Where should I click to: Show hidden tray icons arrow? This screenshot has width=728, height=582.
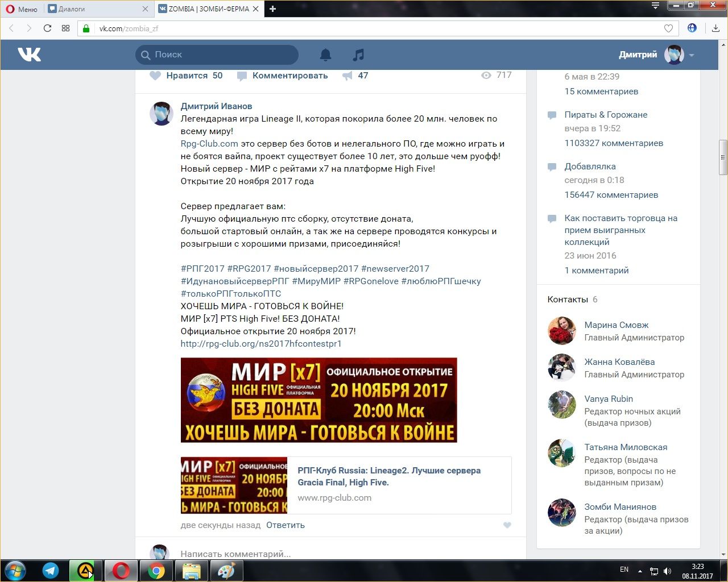(640, 571)
